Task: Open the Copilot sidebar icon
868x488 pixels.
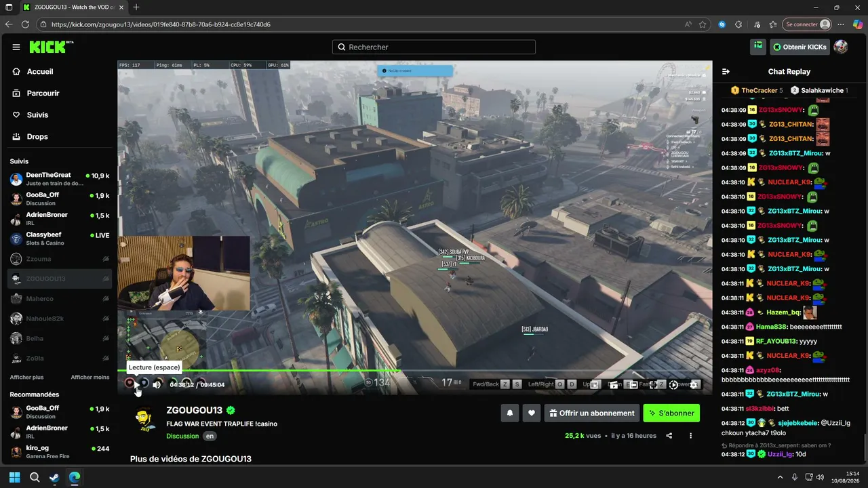Action: click(x=859, y=24)
